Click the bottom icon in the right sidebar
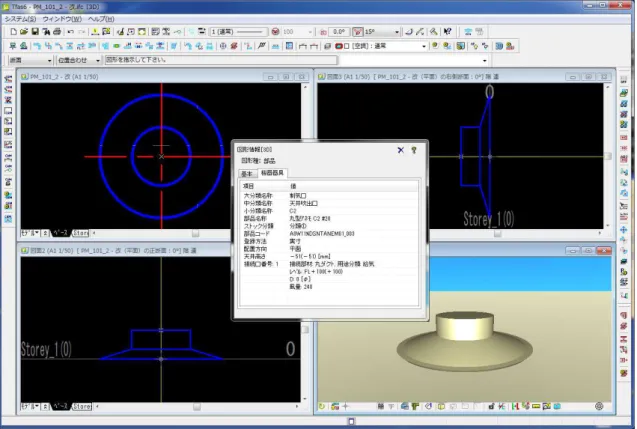The image size is (637, 429). pyautogui.click(x=624, y=373)
